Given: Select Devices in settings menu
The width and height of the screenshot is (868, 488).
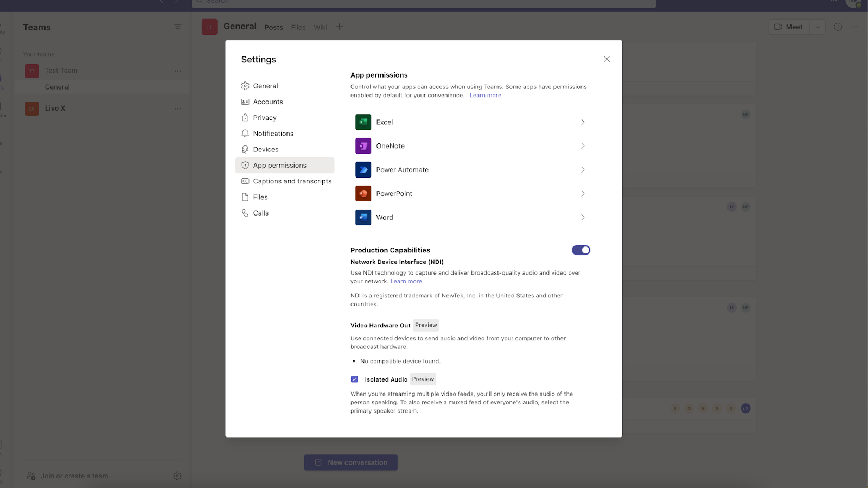Looking at the screenshot, I should click(285, 149).
